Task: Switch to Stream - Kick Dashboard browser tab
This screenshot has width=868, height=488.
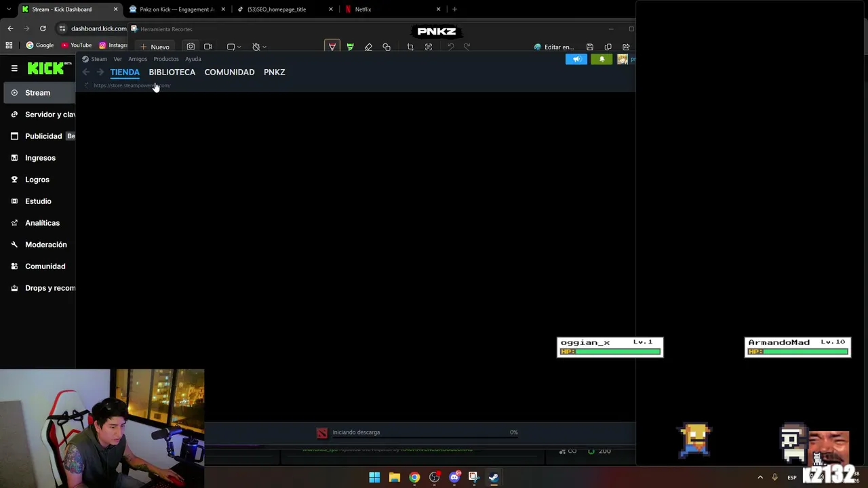Action: click(69, 9)
